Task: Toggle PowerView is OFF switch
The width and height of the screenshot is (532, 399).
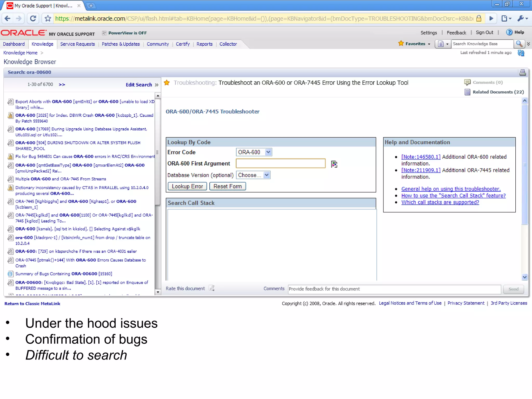Action: 124,33
